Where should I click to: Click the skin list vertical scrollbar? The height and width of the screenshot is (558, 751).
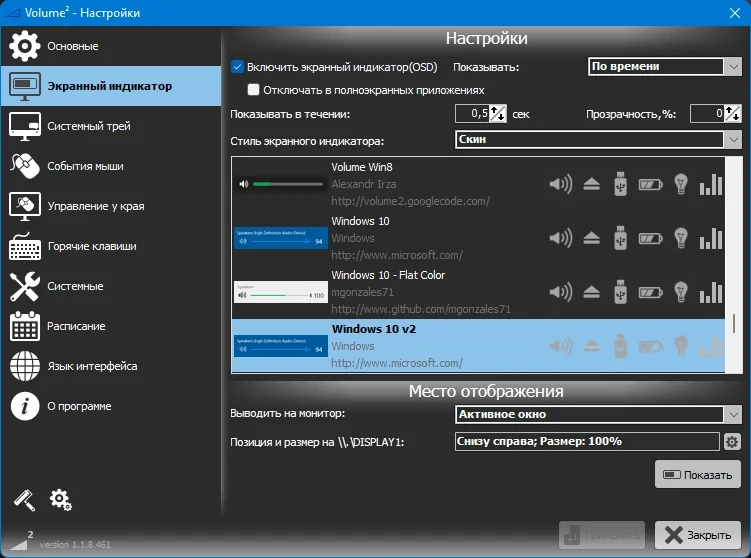click(x=734, y=265)
